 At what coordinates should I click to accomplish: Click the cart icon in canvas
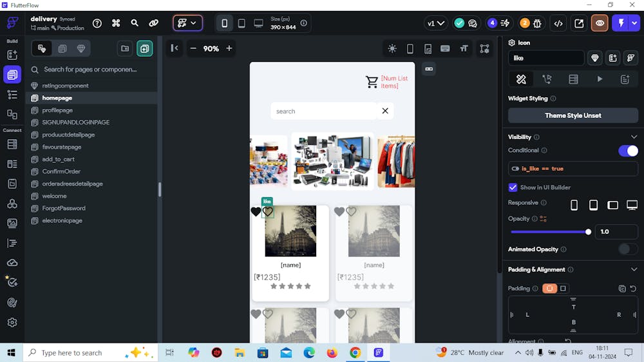(x=372, y=82)
